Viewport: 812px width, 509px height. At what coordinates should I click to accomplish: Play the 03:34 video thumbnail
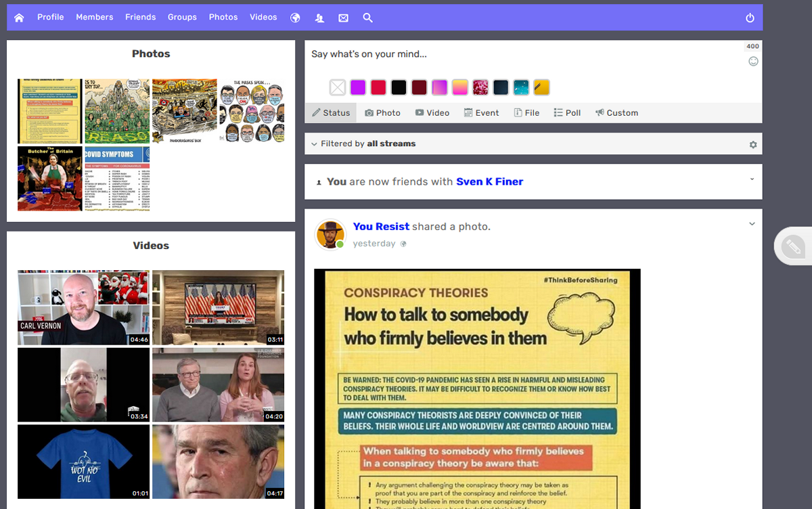pos(83,385)
